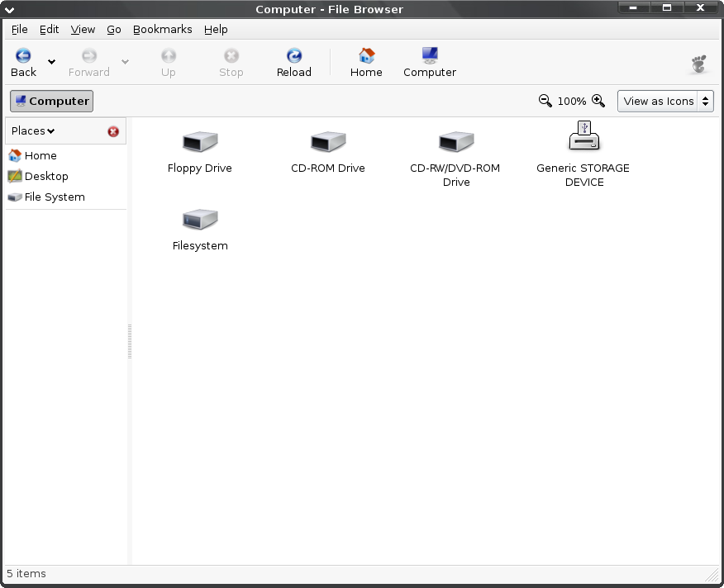Click the Stop toolbar icon
The height and width of the screenshot is (588, 724).
231,56
